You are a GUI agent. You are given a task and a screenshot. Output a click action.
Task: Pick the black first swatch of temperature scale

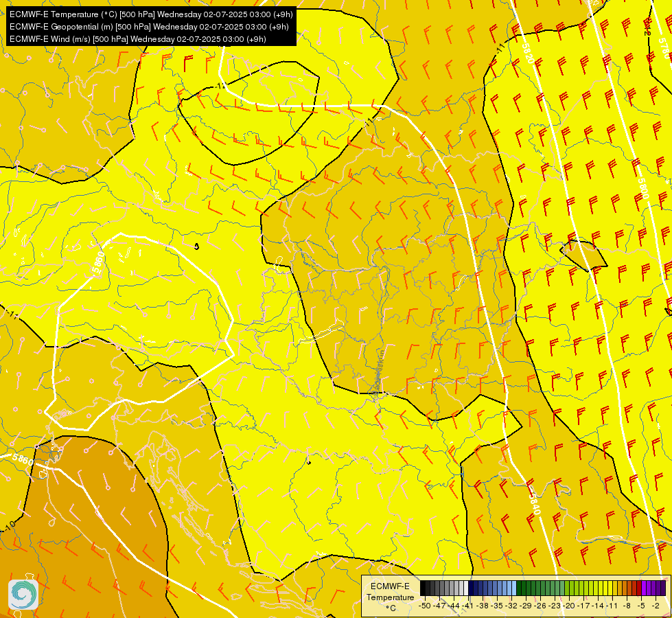[x=423, y=588]
